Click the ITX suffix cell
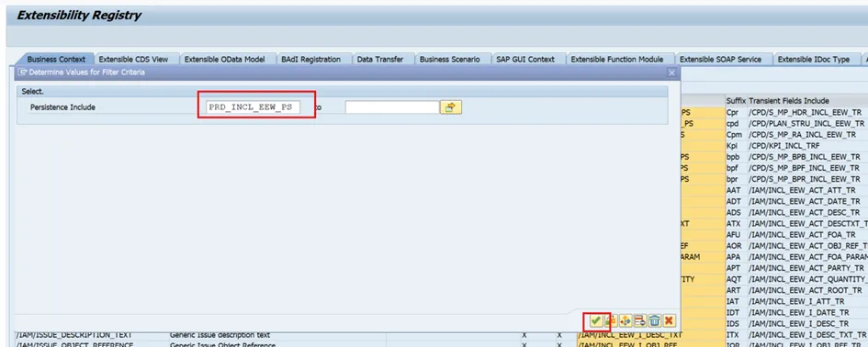 [x=736, y=335]
